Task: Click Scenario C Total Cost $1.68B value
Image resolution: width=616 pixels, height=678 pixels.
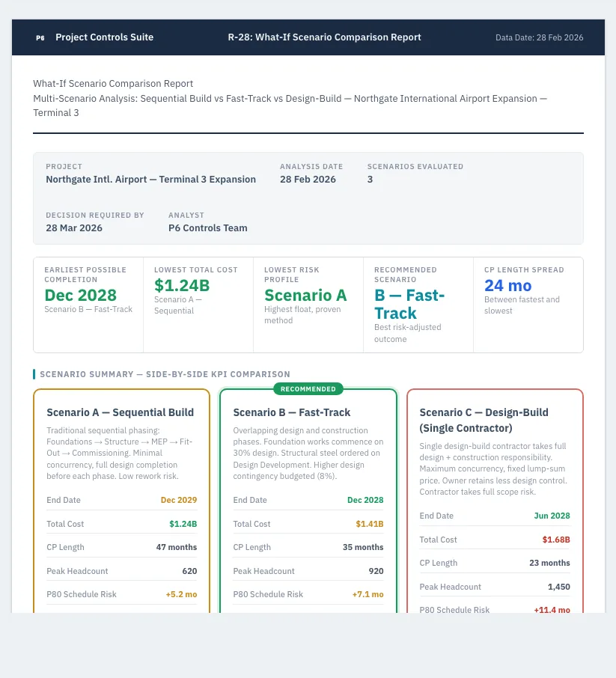Action: tap(556, 540)
